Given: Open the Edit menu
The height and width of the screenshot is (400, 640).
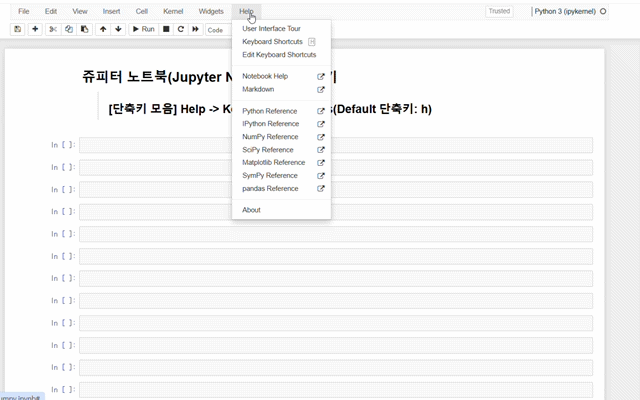Looking at the screenshot, I should pyautogui.click(x=51, y=11).
